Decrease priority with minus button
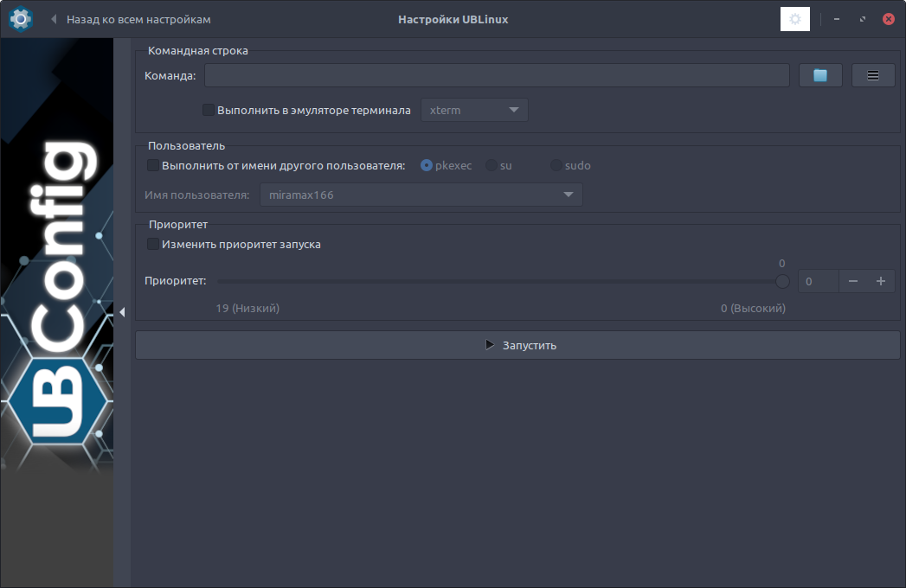 click(x=853, y=281)
